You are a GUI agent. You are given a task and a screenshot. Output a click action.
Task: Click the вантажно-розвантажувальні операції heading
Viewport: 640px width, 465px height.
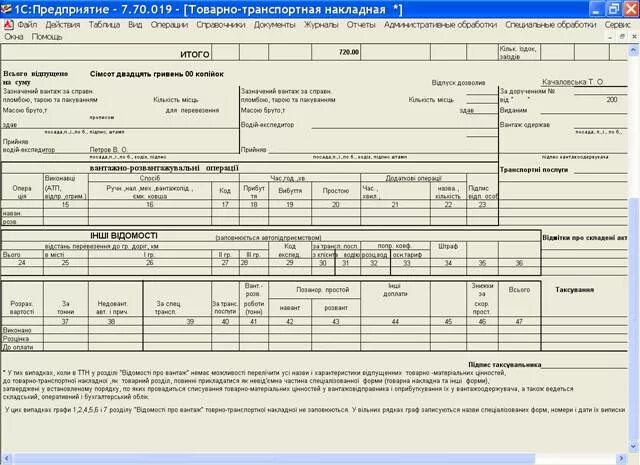click(164, 168)
